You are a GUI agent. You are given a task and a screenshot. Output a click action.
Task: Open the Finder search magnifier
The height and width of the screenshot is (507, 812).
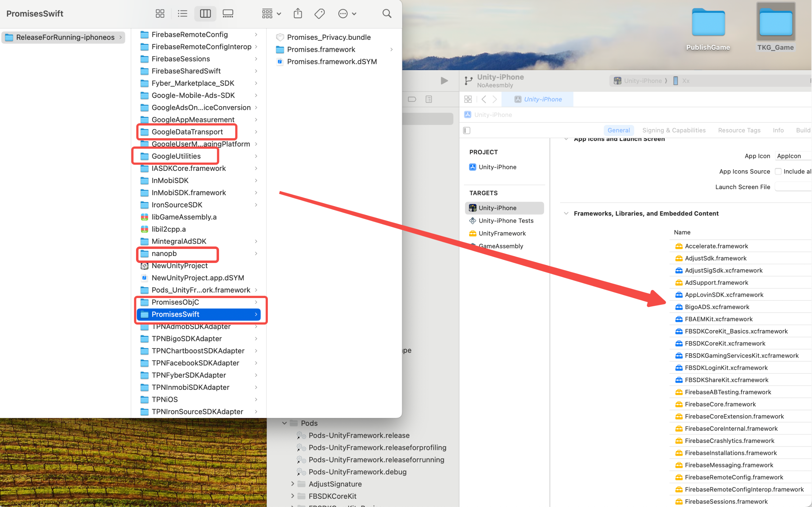coord(386,13)
